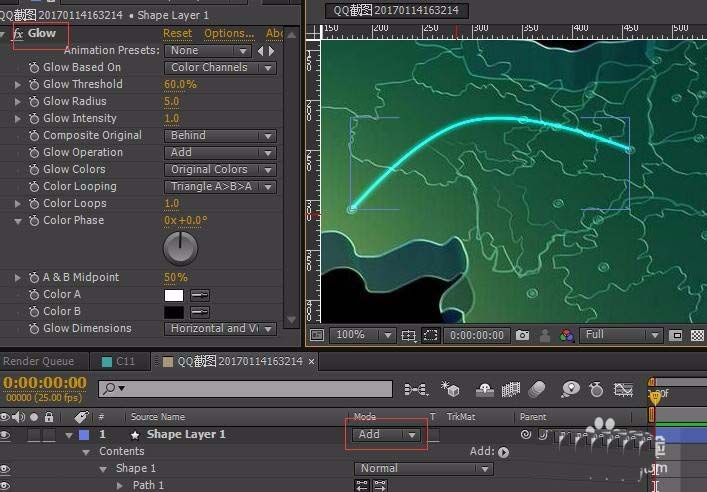
Task: Click the Show Channel color circles icon
Action: [x=566, y=335]
